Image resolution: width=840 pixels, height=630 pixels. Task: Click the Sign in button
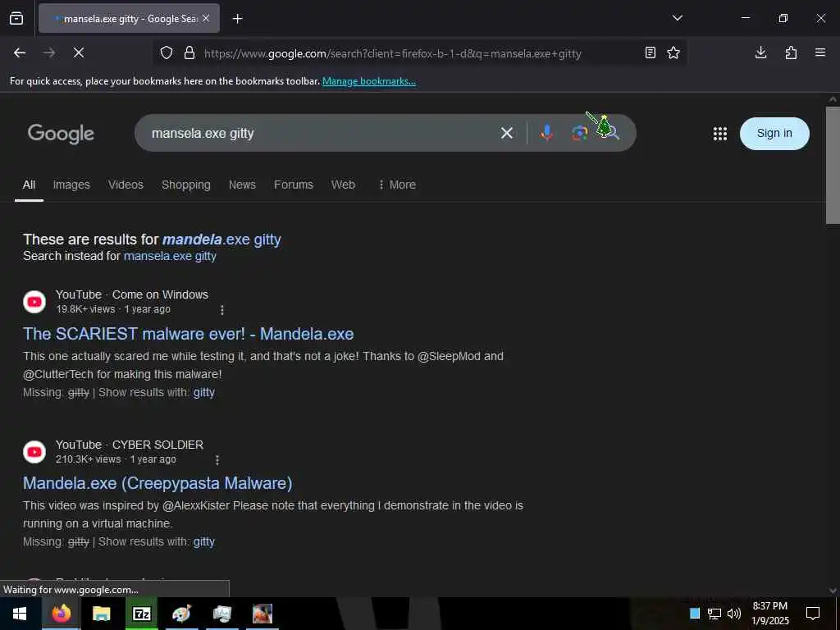tap(774, 134)
